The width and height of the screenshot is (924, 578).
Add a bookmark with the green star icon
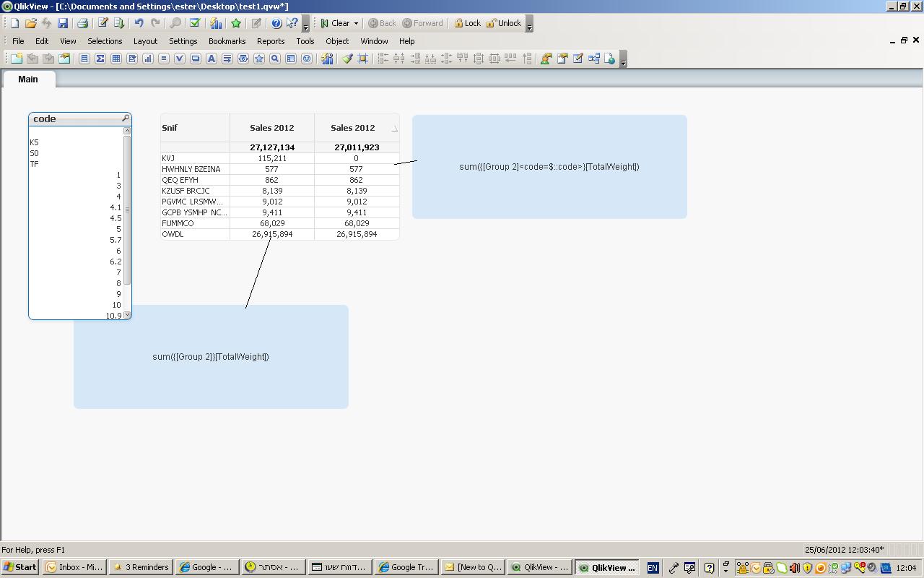(x=236, y=23)
